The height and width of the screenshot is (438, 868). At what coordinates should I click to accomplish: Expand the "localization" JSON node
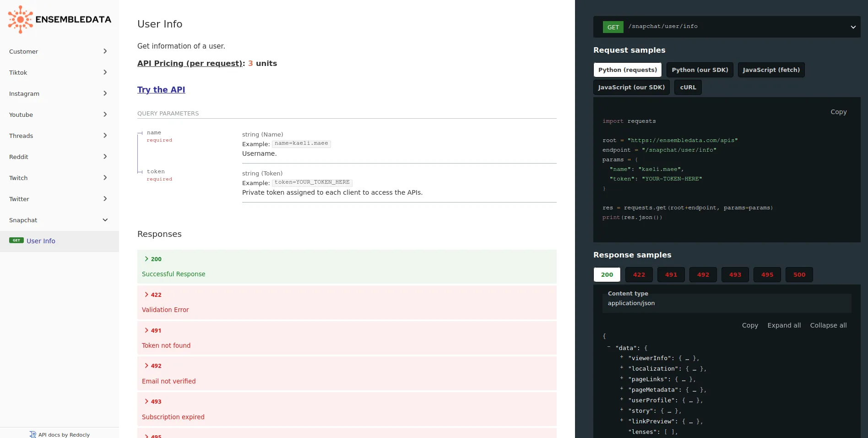622,367
